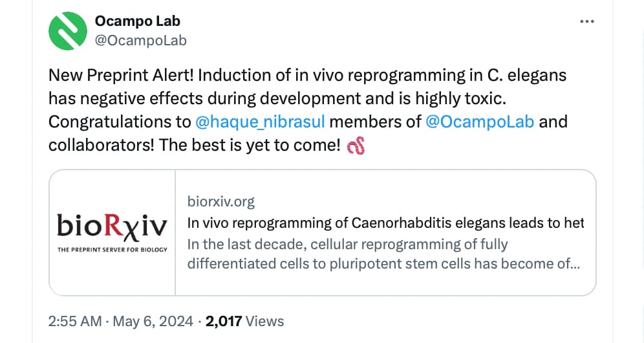
Task: Click the 'collaborators! The best is yet' line
Action: point(194,145)
